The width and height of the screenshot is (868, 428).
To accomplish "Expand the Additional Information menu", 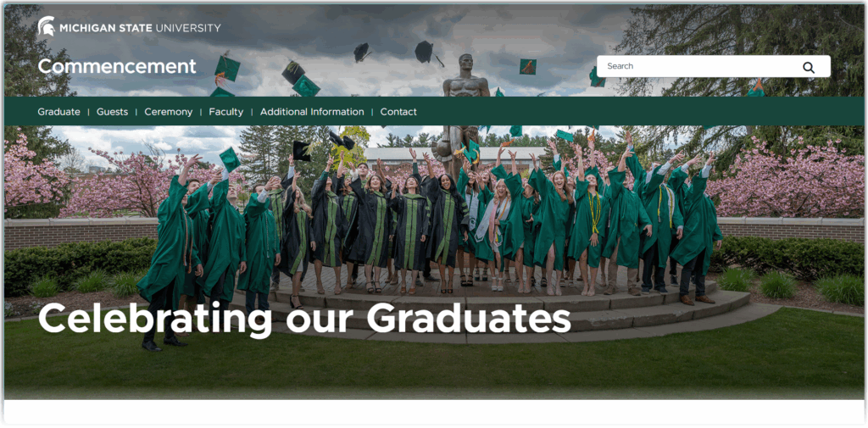I will point(312,112).
